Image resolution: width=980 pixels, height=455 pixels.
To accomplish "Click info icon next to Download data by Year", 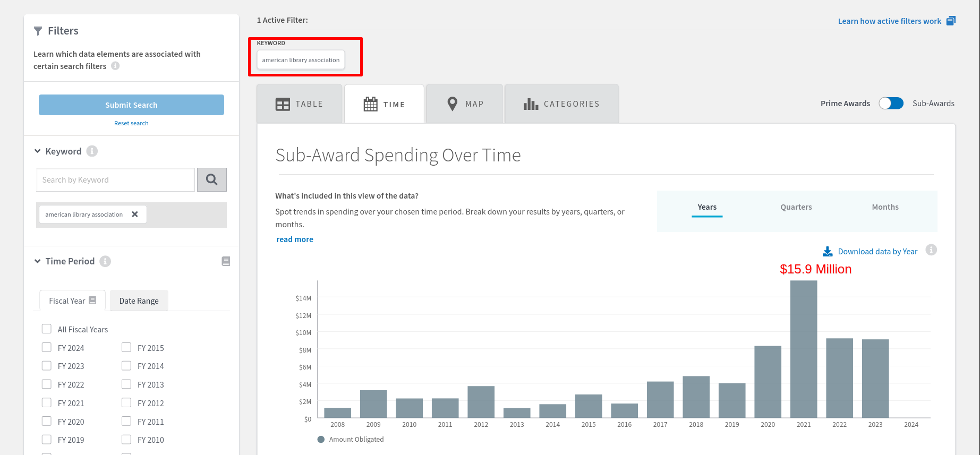I will [931, 250].
